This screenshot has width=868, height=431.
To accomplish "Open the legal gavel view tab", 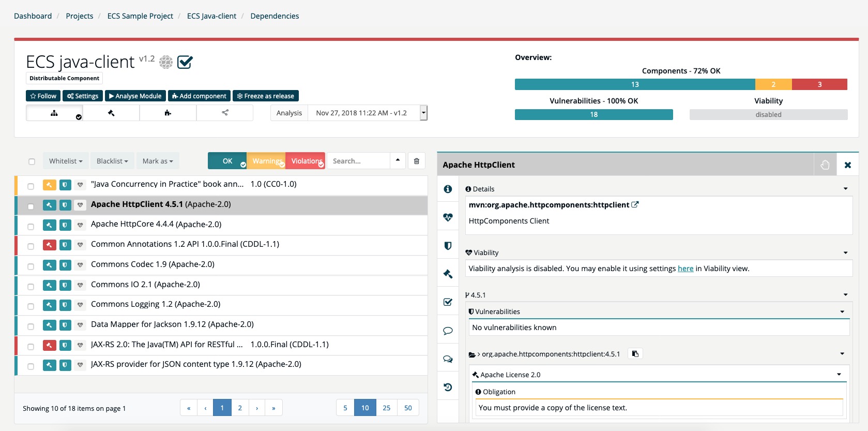I will point(111,113).
